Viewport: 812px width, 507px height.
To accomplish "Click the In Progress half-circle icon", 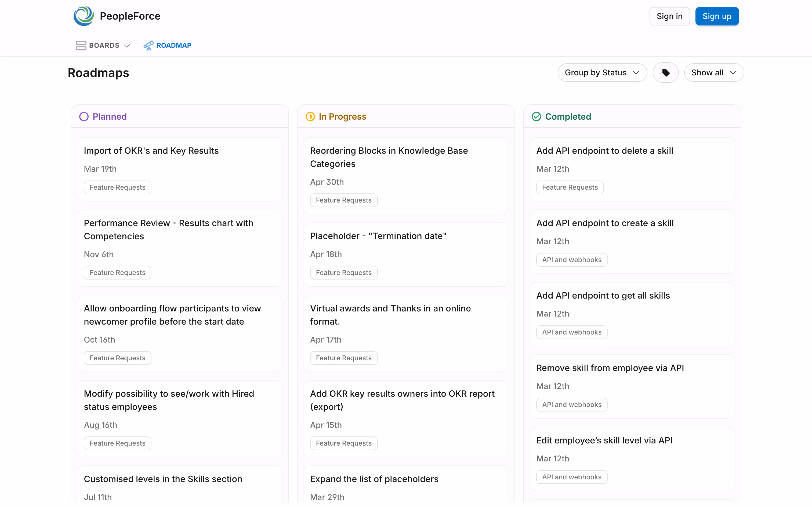I will coord(310,117).
